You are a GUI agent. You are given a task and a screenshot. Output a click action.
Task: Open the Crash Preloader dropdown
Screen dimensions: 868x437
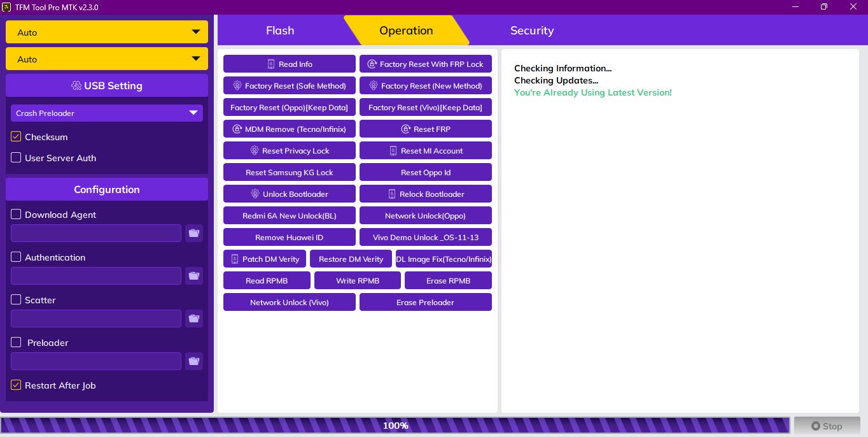(107, 113)
